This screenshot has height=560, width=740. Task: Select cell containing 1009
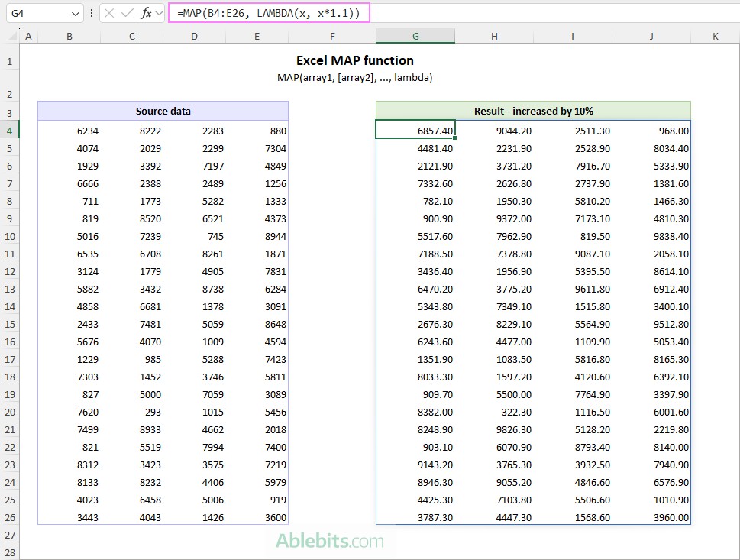tap(195, 342)
